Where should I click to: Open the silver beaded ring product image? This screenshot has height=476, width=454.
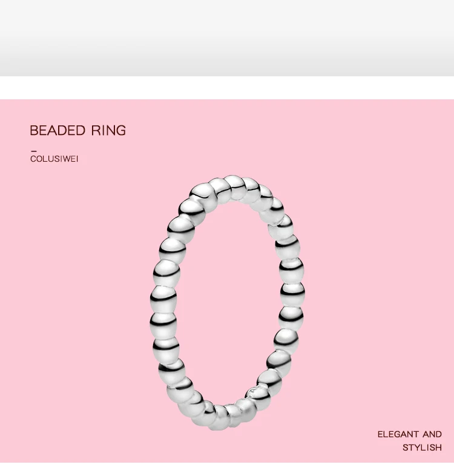(228, 303)
